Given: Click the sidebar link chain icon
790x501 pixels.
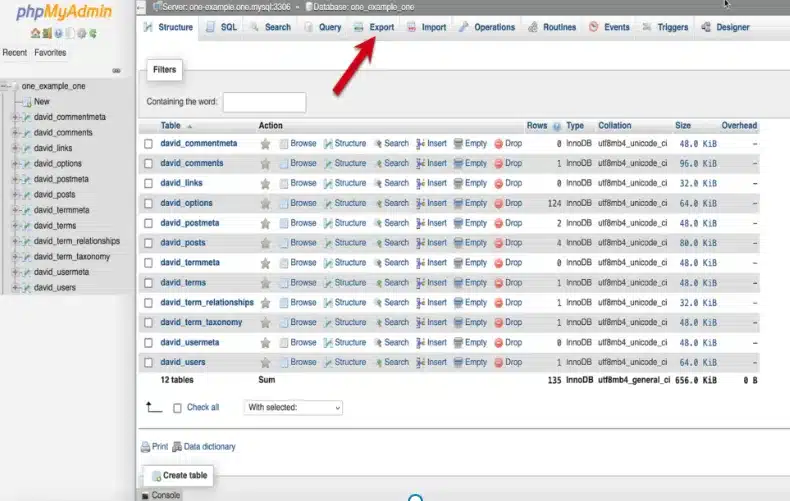Looking at the screenshot, I should pos(116,71).
